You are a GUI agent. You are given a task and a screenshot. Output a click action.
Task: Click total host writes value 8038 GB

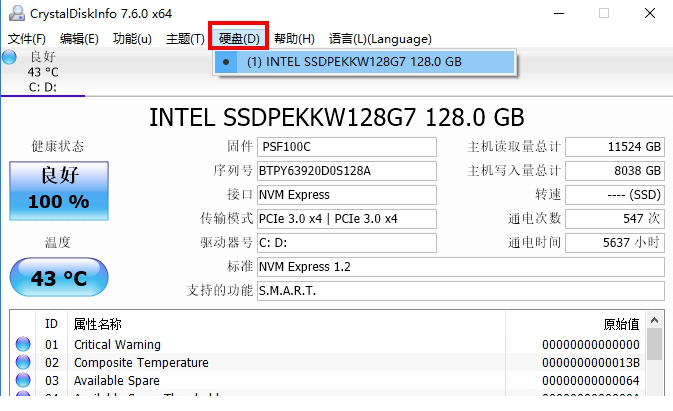[615, 171]
